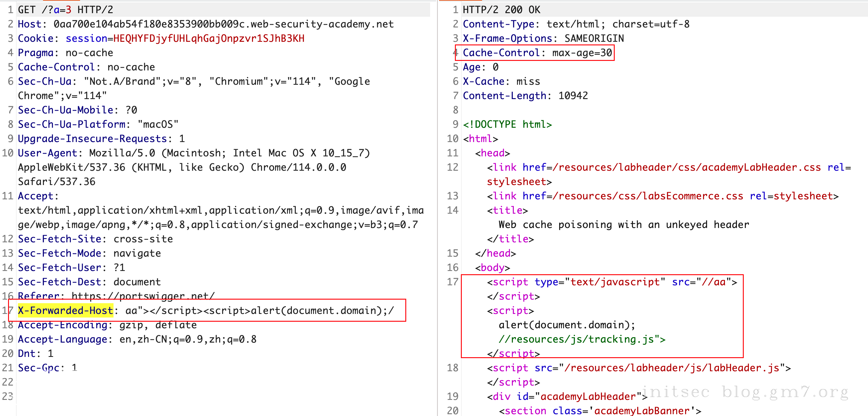Click the User-Agent header name
Viewport: 868px width, 416px height.
tap(47, 153)
